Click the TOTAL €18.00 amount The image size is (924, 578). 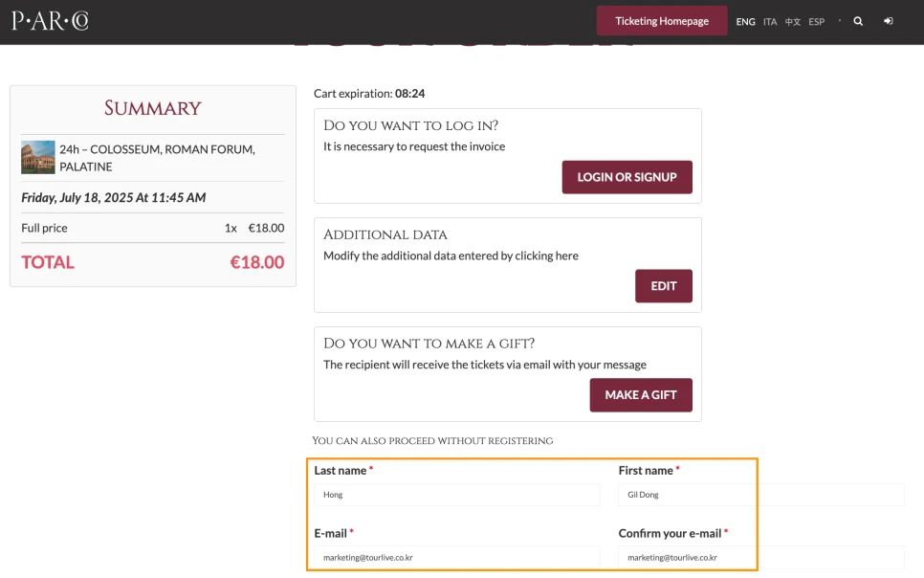click(x=256, y=262)
